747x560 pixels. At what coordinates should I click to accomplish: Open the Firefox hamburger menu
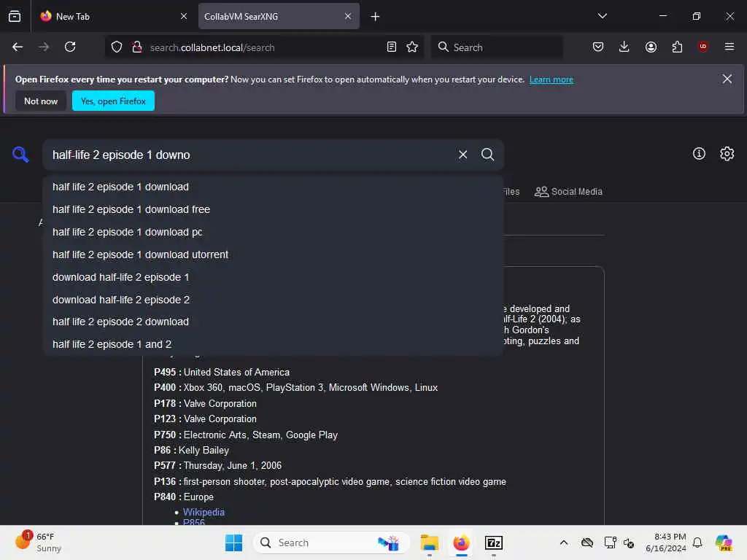coord(729,47)
